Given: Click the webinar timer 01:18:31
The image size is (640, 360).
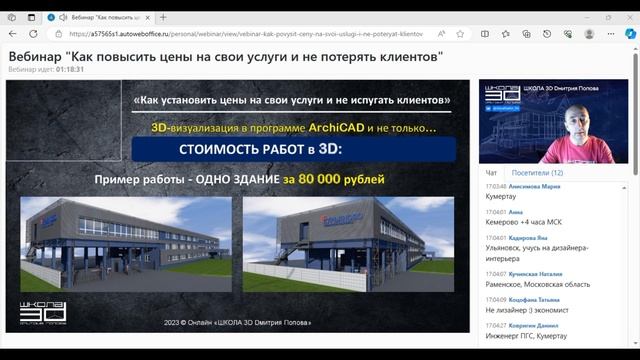Looking at the screenshot, I should 70,69.
